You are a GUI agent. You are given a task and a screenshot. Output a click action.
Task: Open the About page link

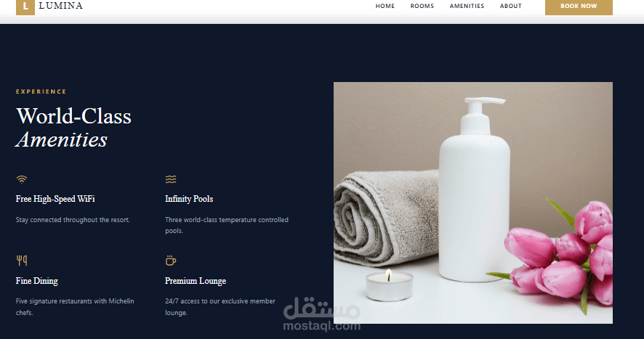(510, 6)
